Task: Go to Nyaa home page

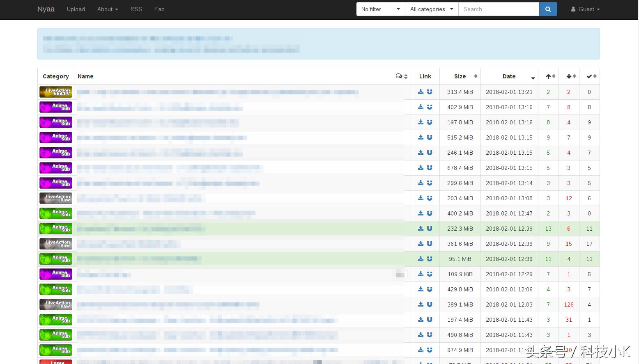Action: (x=46, y=9)
